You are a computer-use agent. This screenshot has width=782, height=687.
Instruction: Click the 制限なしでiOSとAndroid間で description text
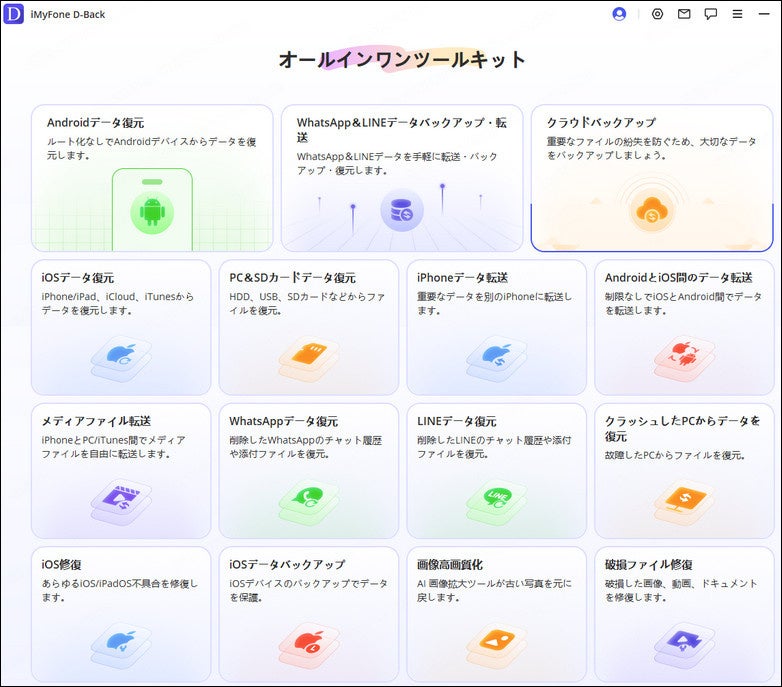click(x=683, y=304)
